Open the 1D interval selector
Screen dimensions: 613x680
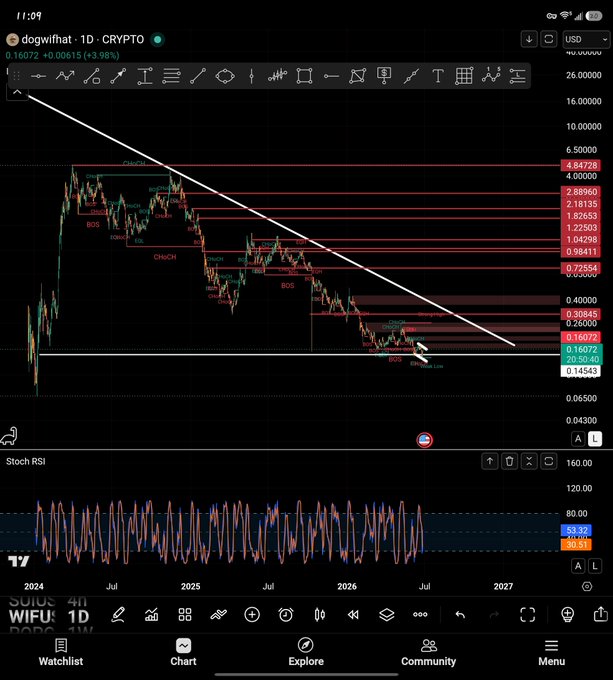(78, 616)
